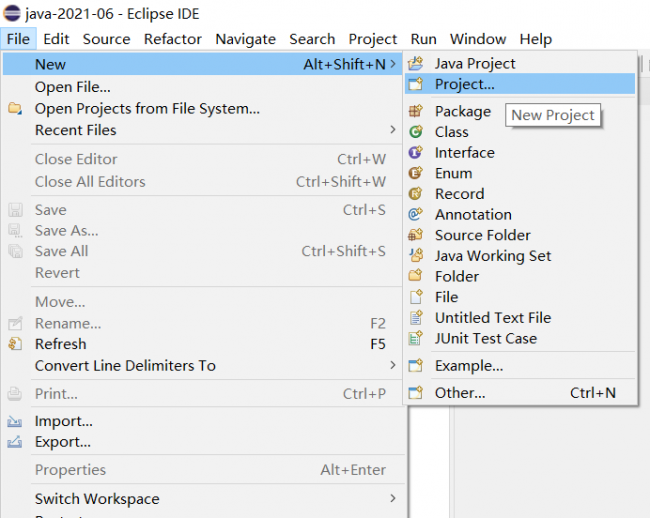Click the Annotation @ icon
Screen dimensions: 650x518
click(415, 214)
